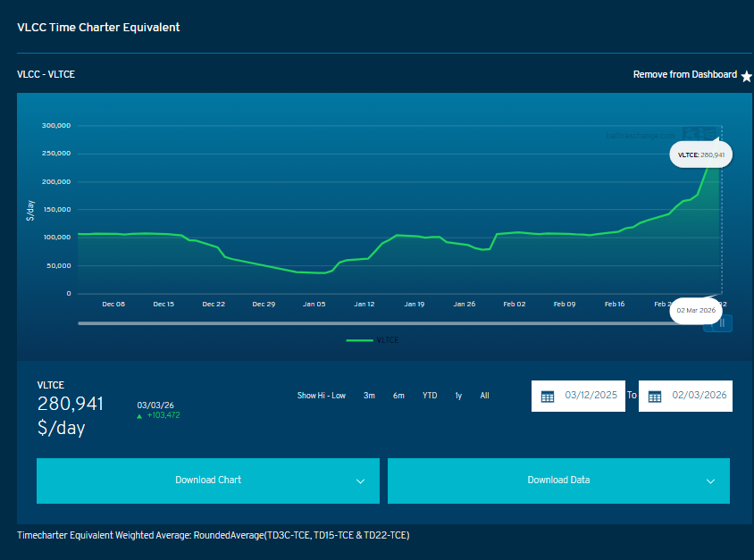Open the end date calendar icon
Viewport: 754px width, 560px height.
pyautogui.click(x=655, y=396)
